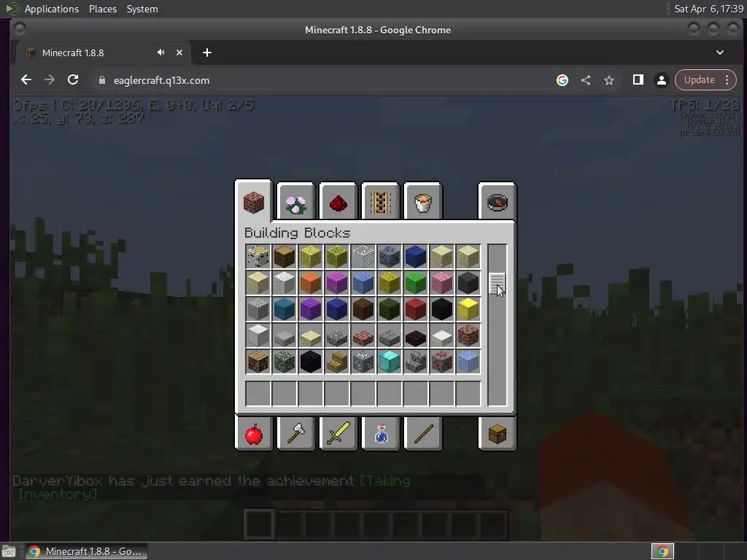Pick the lapis lazuli ore block
The width and height of the screenshot is (747, 560).
pyautogui.click(x=390, y=257)
